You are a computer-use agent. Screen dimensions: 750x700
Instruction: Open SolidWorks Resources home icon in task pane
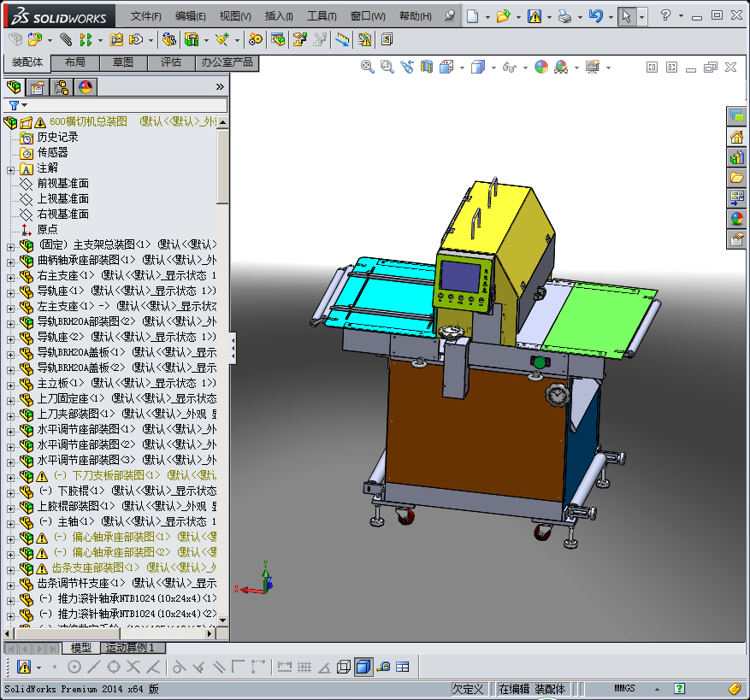click(x=736, y=138)
